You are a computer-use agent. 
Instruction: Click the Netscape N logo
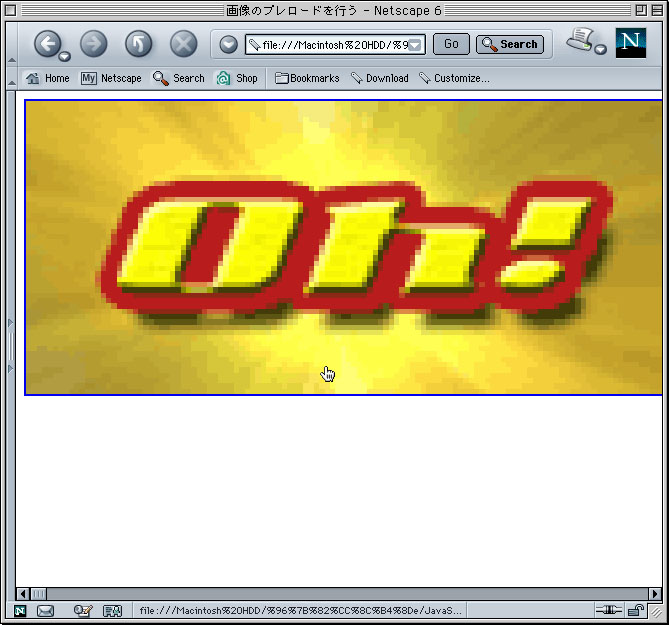click(631, 43)
